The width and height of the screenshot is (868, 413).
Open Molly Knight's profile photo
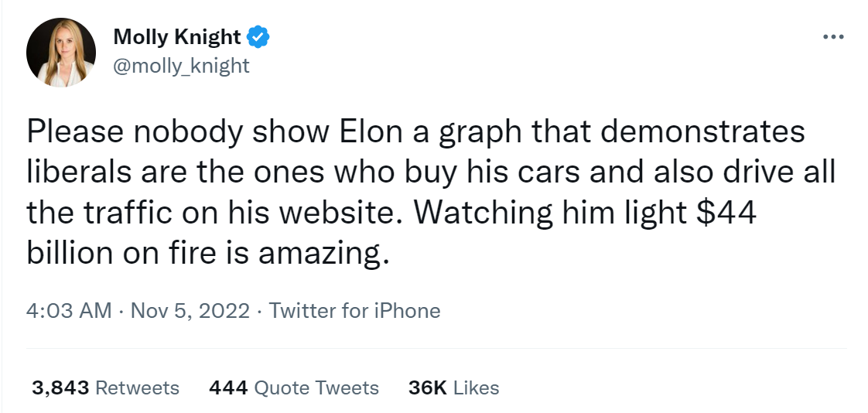(x=61, y=52)
